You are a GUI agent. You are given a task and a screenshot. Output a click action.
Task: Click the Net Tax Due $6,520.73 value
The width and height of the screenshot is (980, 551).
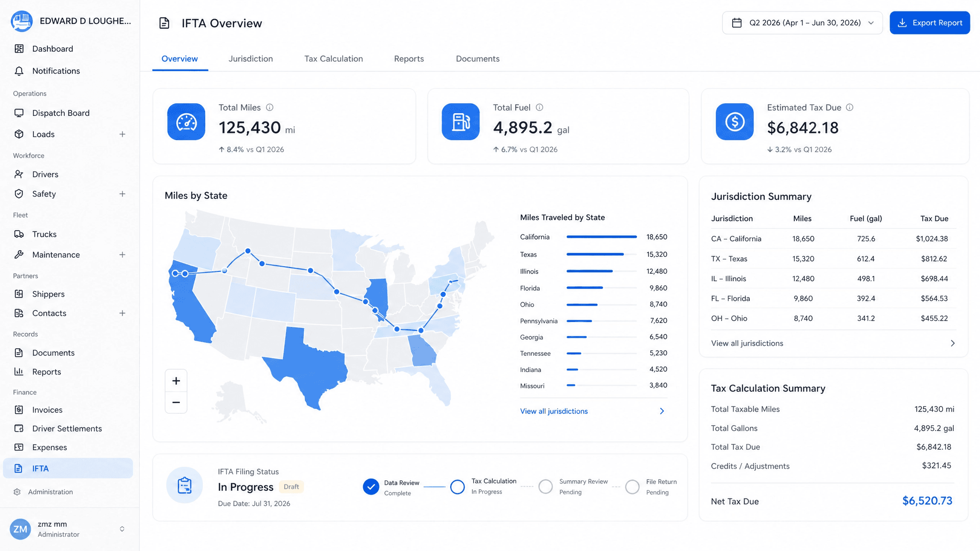click(x=927, y=501)
